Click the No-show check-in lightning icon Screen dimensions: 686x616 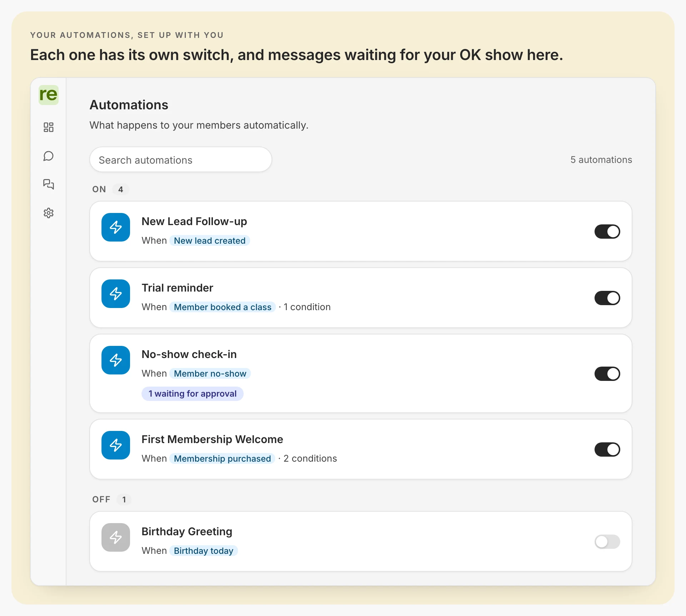116,360
